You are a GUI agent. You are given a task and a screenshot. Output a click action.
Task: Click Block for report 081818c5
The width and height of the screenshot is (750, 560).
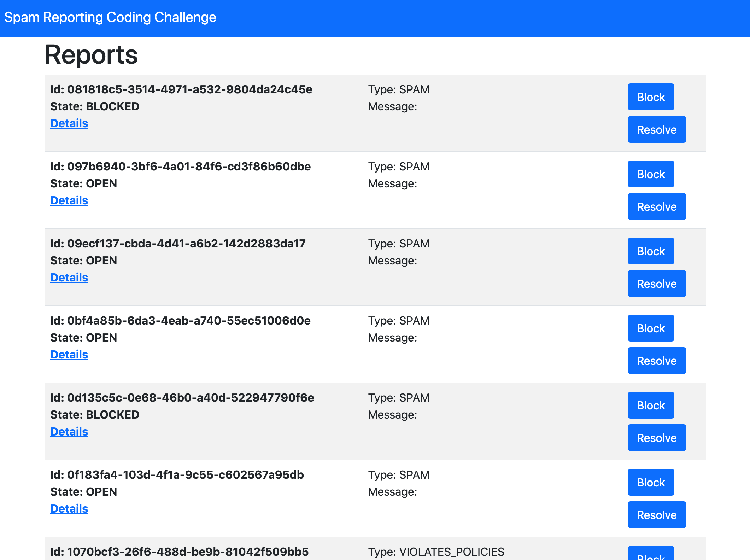(650, 97)
